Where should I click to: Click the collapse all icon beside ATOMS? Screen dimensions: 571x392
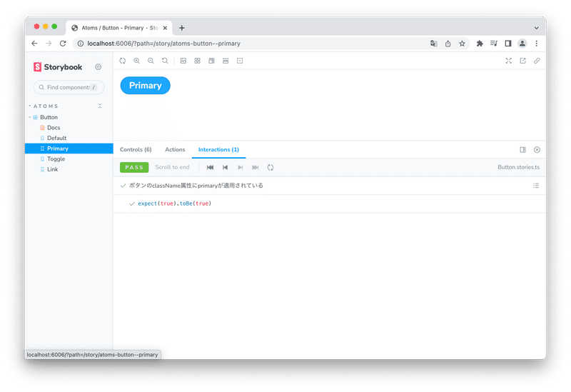(100, 106)
